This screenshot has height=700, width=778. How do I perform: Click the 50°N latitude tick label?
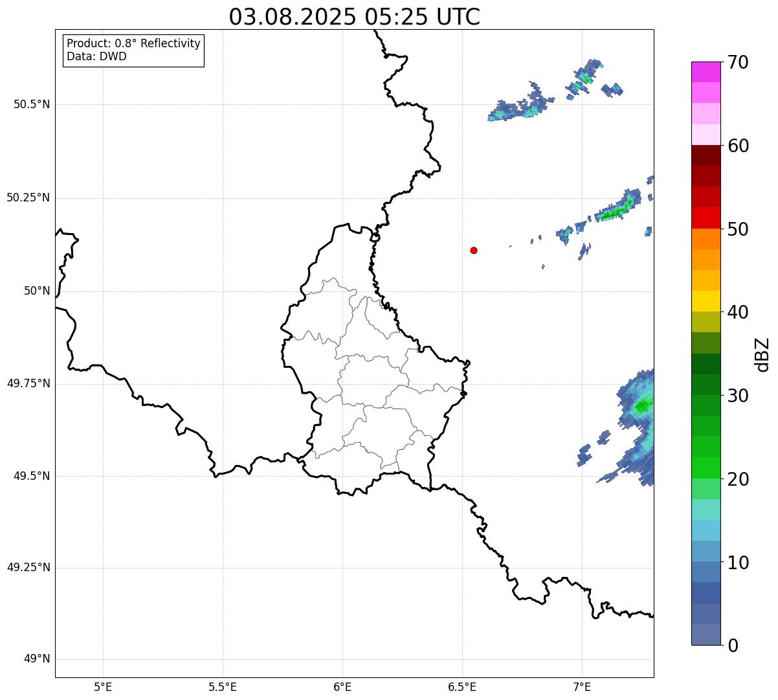[36, 291]
